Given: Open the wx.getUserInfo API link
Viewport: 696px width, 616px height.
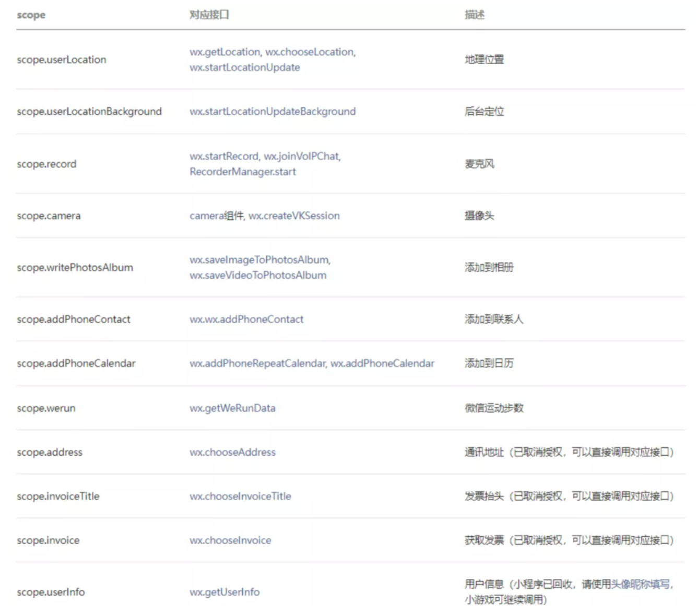Looking at the screenshot, I should [x=225, y=592].
